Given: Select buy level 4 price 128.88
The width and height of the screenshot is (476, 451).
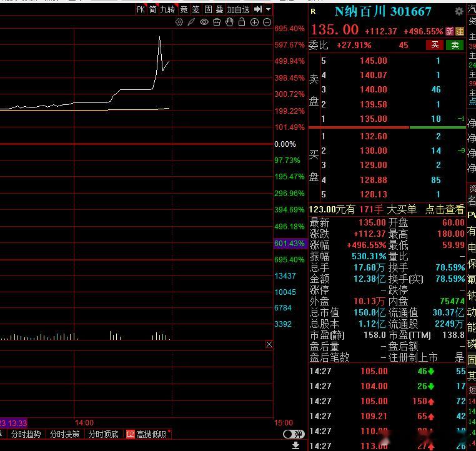Looking at the screenshot, I should [374, 180].
